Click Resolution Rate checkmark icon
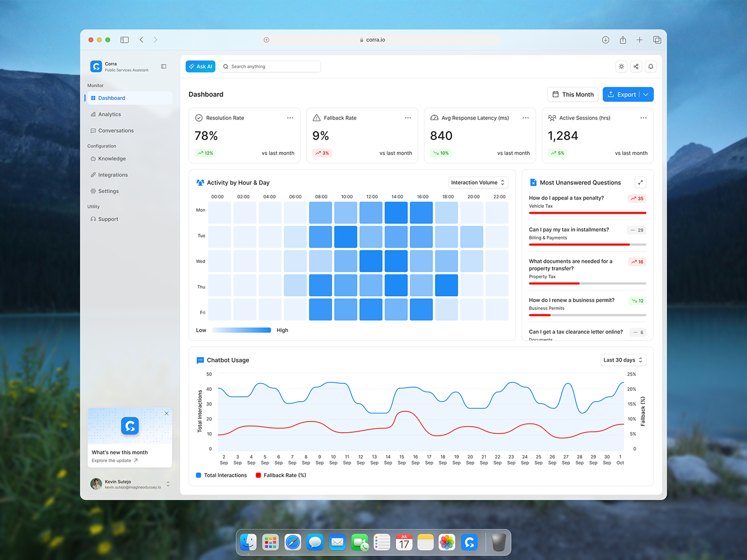Viewport: 747px width, 560px height. point(199,118)
